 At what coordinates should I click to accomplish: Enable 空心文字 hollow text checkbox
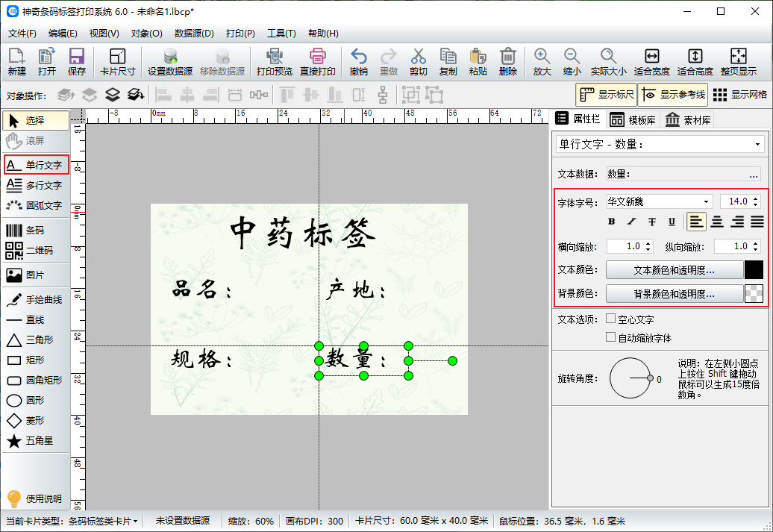point(610,319)
